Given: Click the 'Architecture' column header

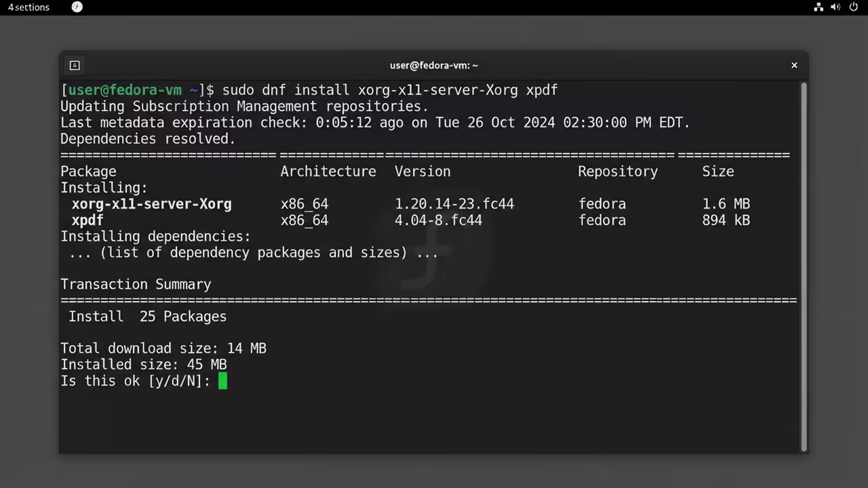Looking at the screenshot, I should pyautogui.click(x=328, y=171).
